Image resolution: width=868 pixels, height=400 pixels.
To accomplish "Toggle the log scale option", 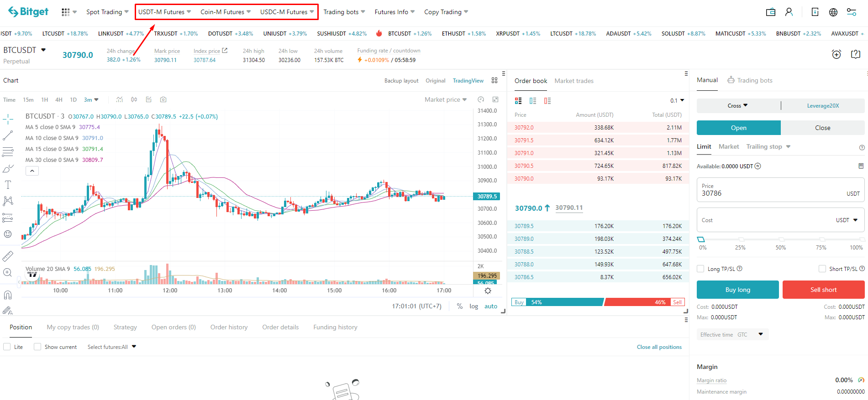I will 474,306.
